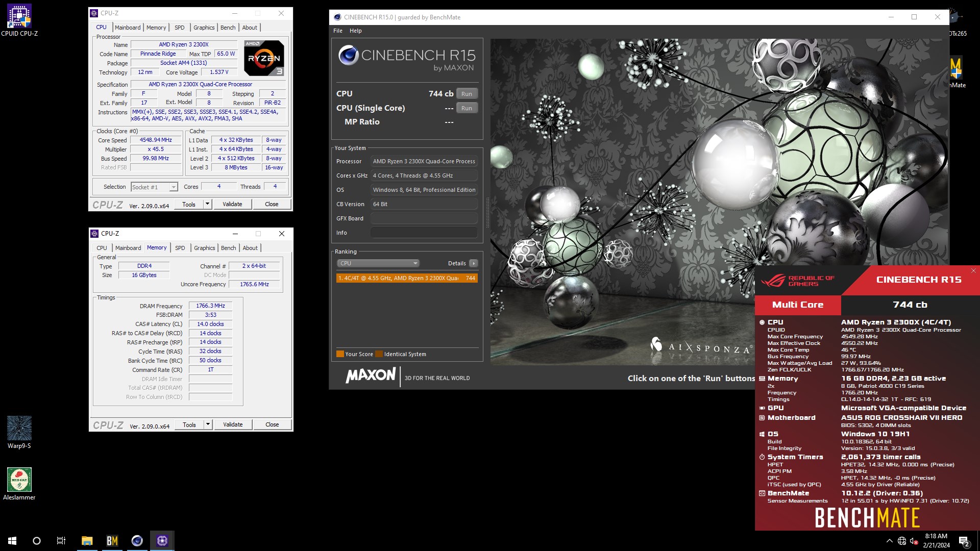Open Task View on the taskbar
The width and height of the screenshot is (980, 551).
[61, 541]
